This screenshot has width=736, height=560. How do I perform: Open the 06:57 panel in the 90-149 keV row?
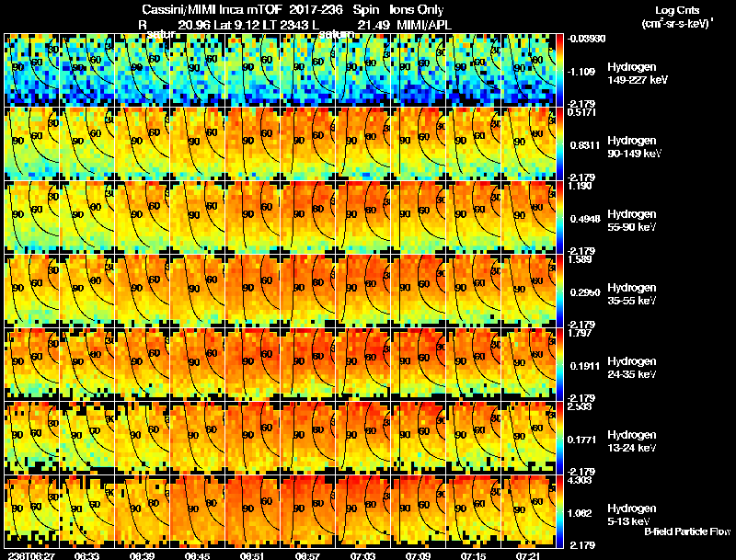click(x=307, y=144)
